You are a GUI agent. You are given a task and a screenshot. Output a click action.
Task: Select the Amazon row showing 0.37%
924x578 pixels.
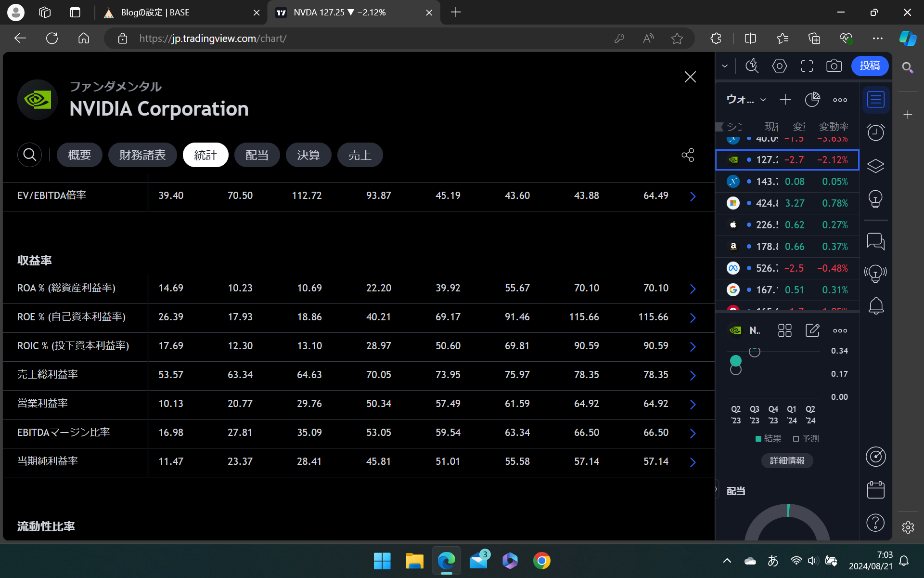click(787, 247)
